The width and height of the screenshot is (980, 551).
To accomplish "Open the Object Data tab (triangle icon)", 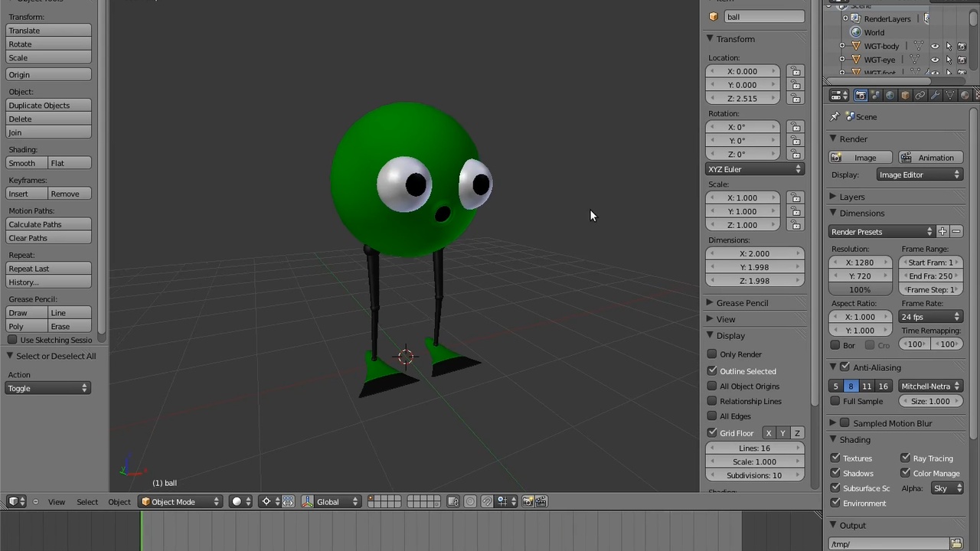I will [x=950, y=96].
